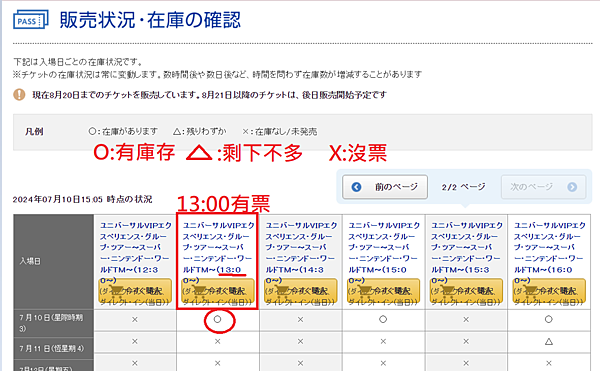The height and width of the screenshot is (371, 600).
Task: Select available circle for July 10 15:00
Action: (x=383, y=319)
